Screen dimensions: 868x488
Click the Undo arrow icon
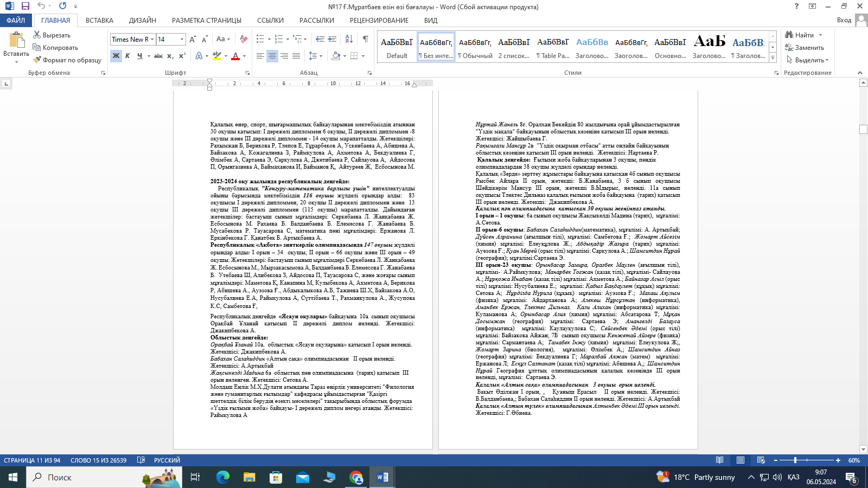(x=41, y=6)
